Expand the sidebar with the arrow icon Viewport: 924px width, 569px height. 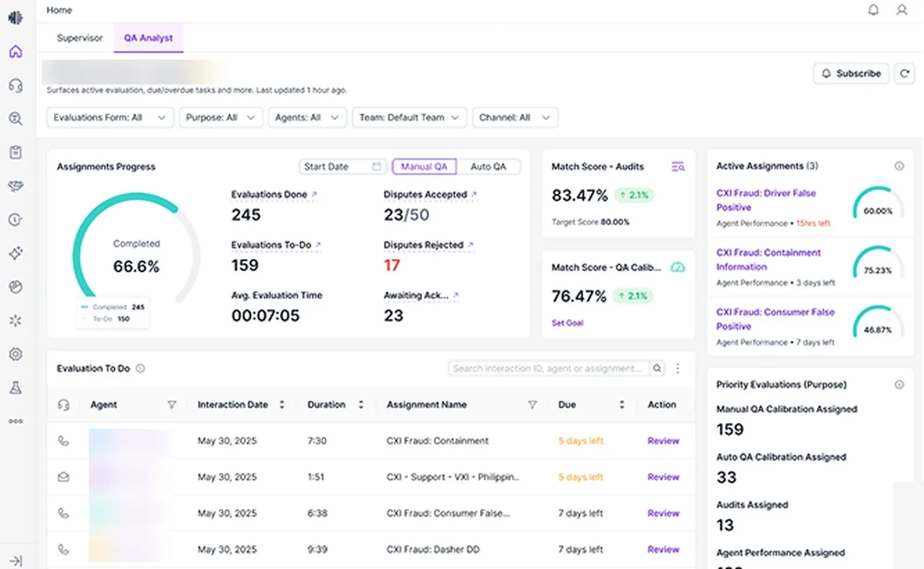[x=16, y=561]
